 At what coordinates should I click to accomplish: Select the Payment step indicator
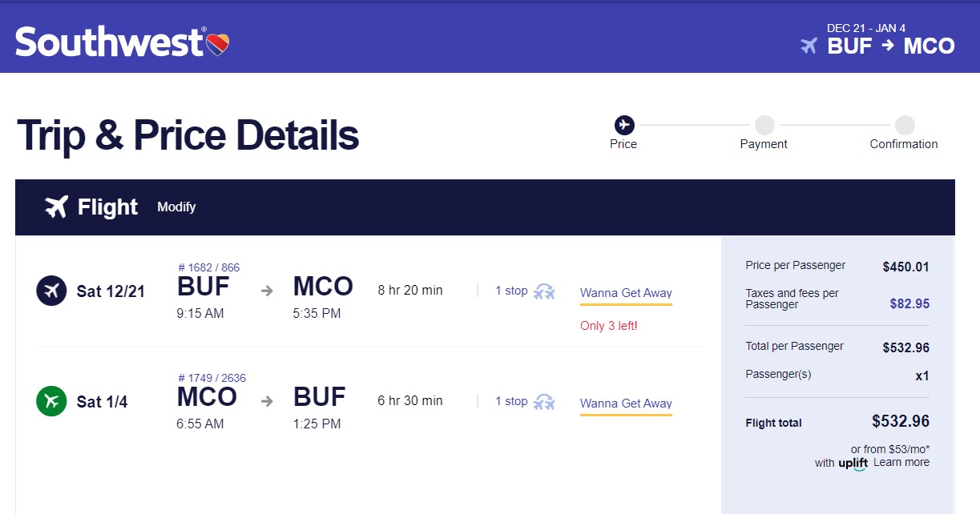coord(764,125)
